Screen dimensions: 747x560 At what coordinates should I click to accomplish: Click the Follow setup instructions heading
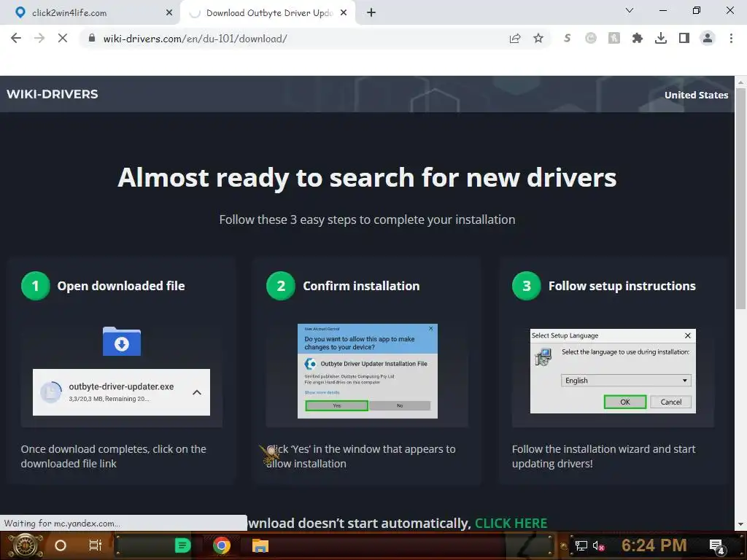[x=622, y=286]
